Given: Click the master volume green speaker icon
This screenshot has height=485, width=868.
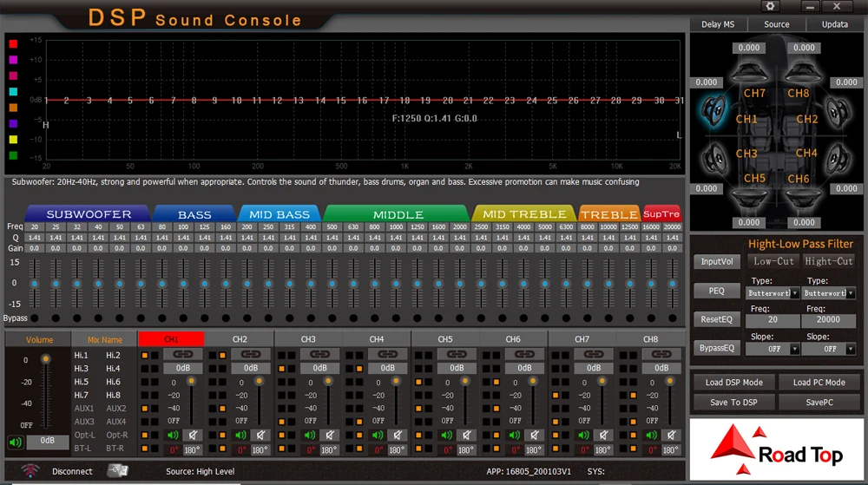Looking at the screenshot, I should (x=15, y=442).
